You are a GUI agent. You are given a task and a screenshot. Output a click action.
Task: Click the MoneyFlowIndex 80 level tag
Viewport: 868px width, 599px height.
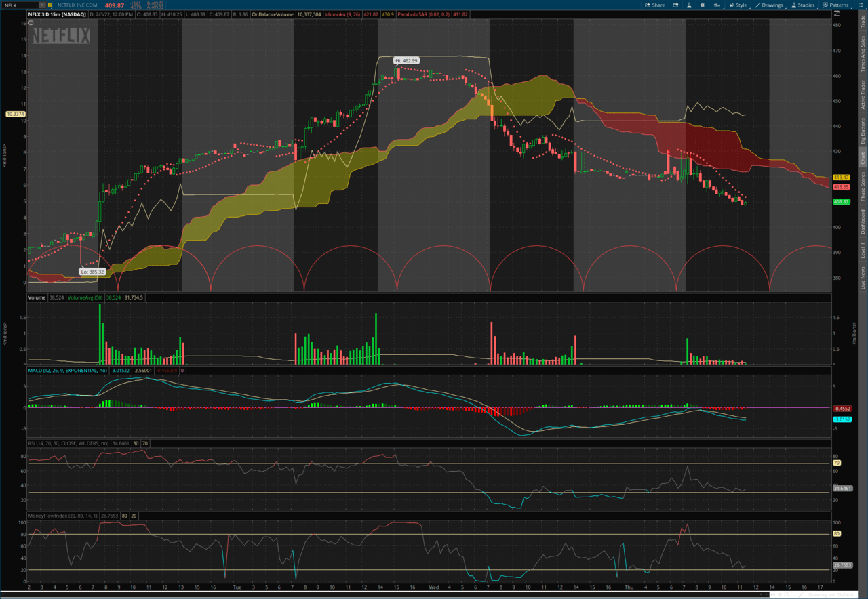click(x=837, y=534)
